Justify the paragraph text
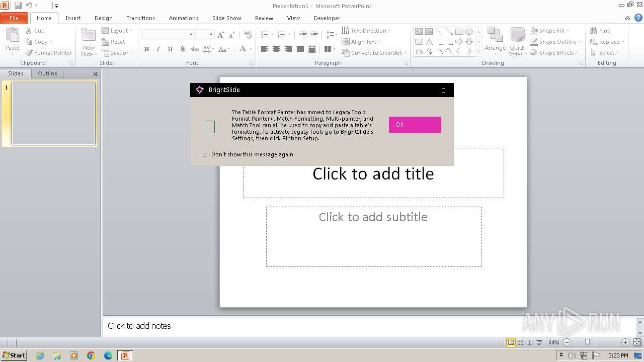The image size is (644, 362). 300,49
